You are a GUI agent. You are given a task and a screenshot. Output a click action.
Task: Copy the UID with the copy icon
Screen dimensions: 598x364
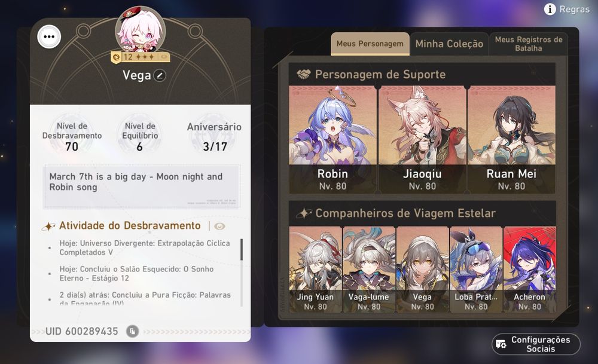coord(132,331)
